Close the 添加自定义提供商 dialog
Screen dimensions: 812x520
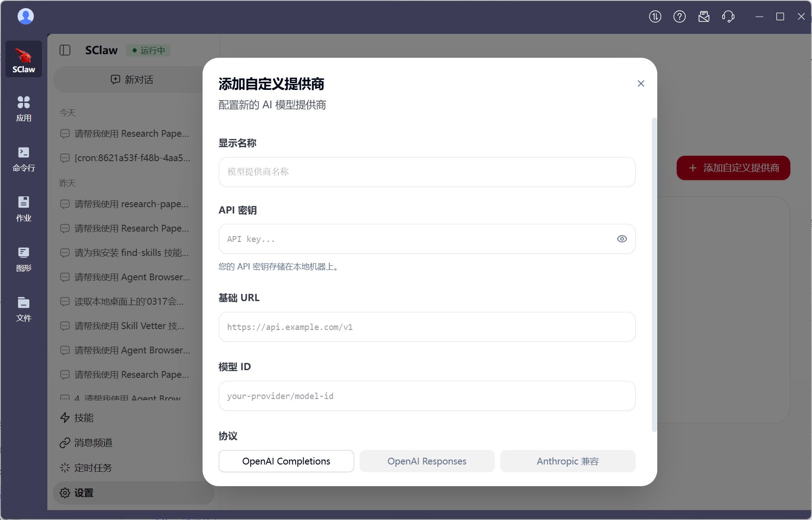point(641,84)
